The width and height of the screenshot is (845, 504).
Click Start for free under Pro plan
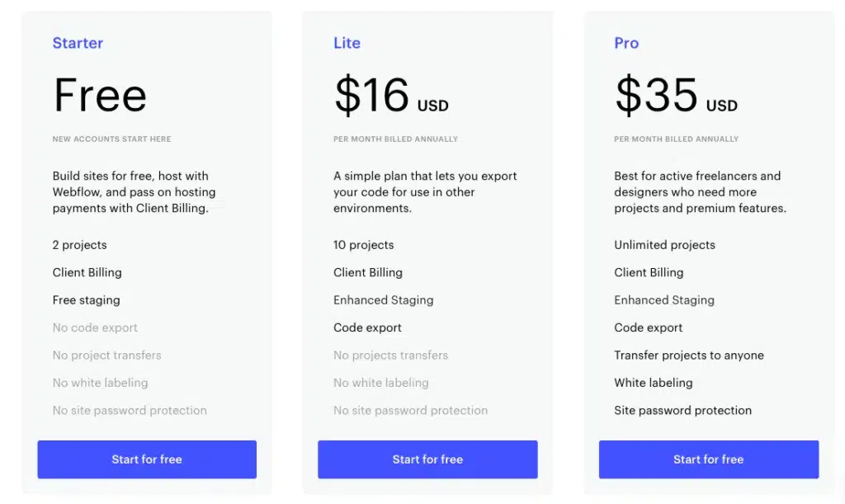coord(708,459)
